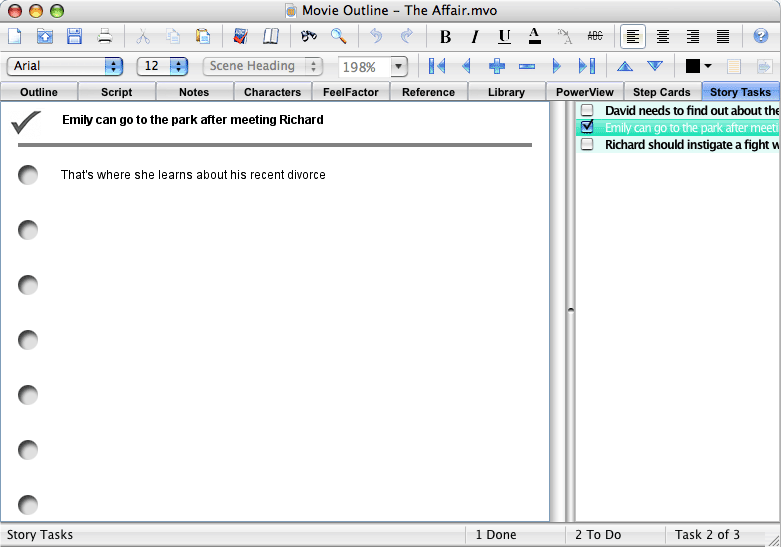
Task: Go to the previous task
Action: tap(467, 66)
